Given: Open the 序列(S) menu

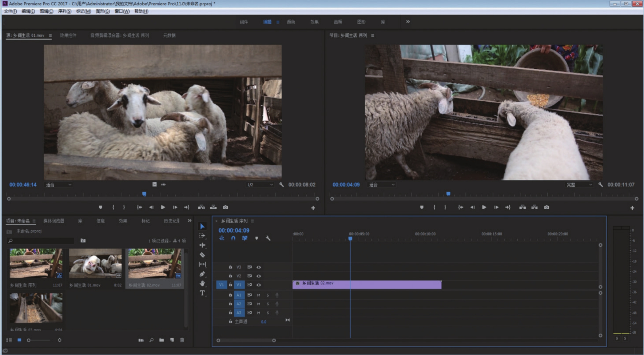Looking at the screenshot, I should 64,11.
